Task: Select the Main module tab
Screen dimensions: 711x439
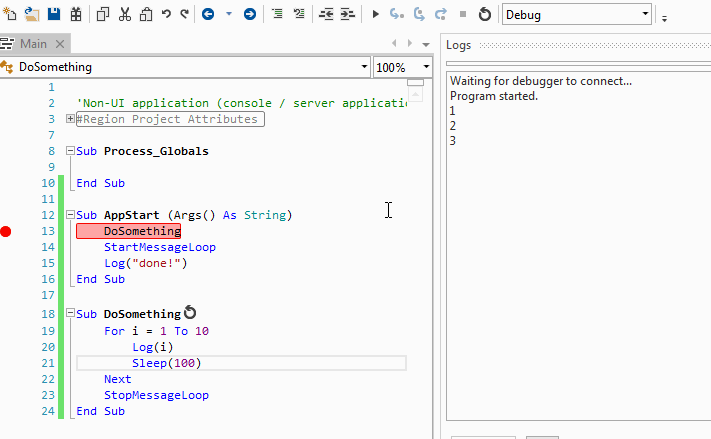Action: [33, 44]
